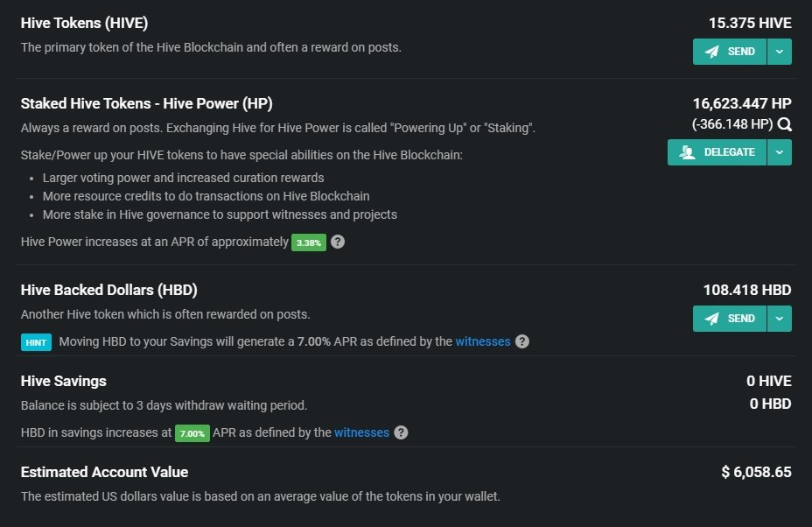Click the 16,623.447 HP balance
812x527 pixels.
click(x=742, y=103)
